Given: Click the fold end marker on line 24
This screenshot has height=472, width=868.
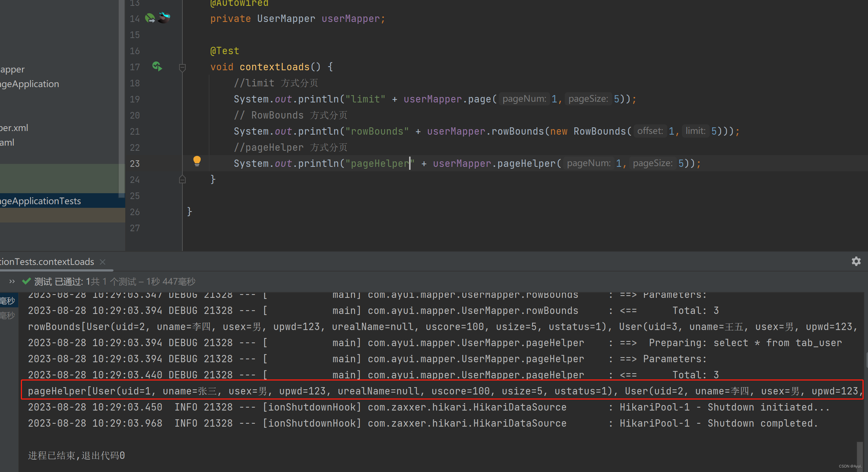Looking at the screenshot, I should (x=182, y=180).
